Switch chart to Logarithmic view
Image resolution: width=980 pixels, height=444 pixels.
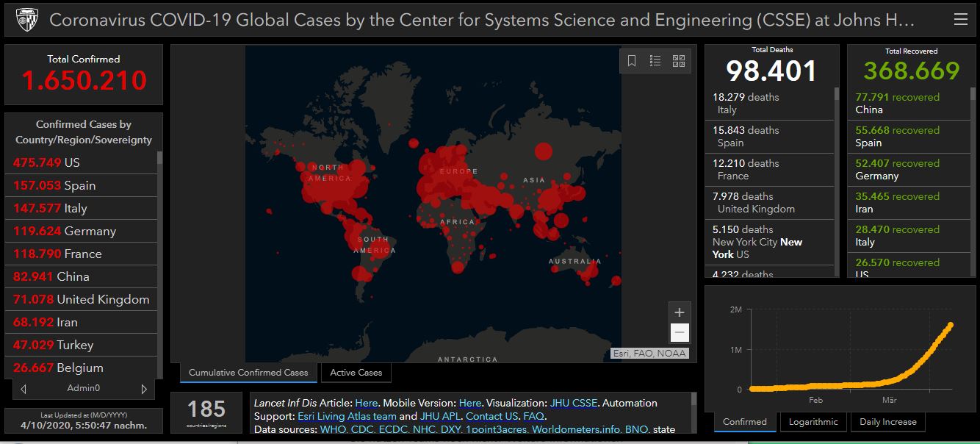point(813,422)
